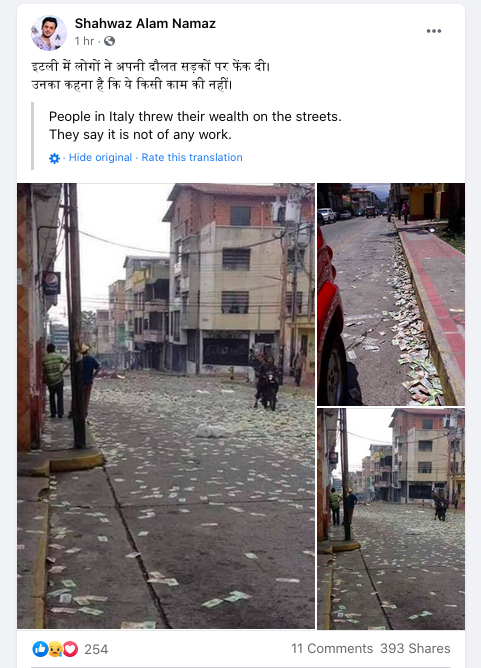The image size is (481, 668).
Task: Click Rate this translation link
Action: (192, 157)
